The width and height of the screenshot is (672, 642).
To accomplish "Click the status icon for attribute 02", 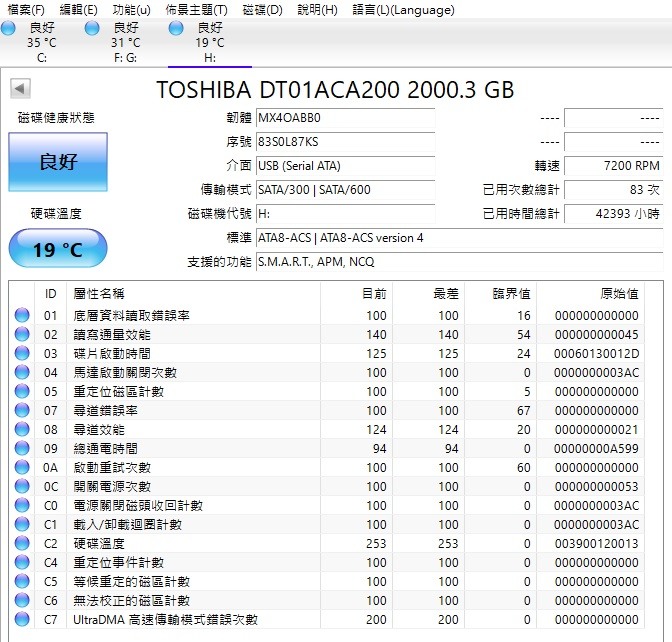I will point(22,334).
